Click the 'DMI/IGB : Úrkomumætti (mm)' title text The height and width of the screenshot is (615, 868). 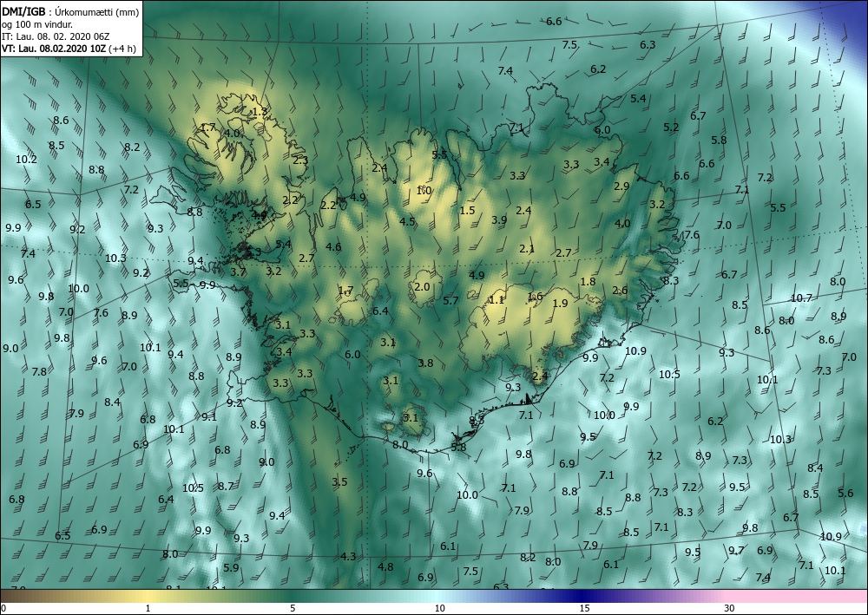[70, 11]
